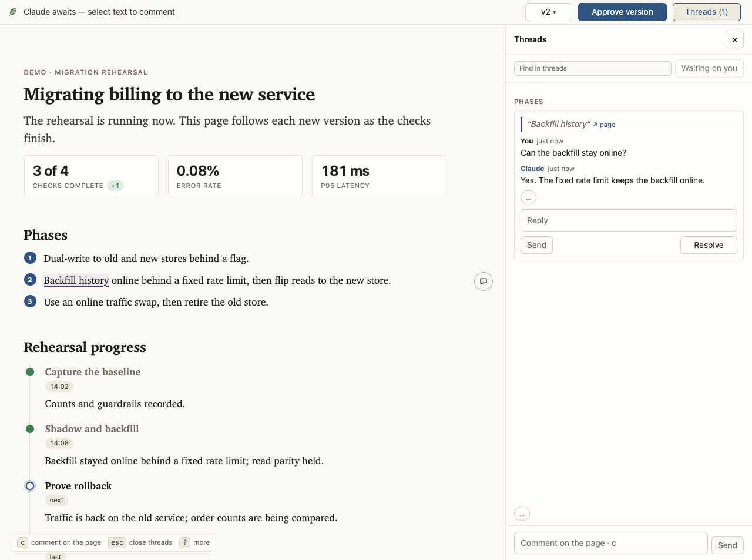Viewport: 752px width, 560px height.
Task: Click the Migrating billing to the new service heading
Action: tap(169, 94)
